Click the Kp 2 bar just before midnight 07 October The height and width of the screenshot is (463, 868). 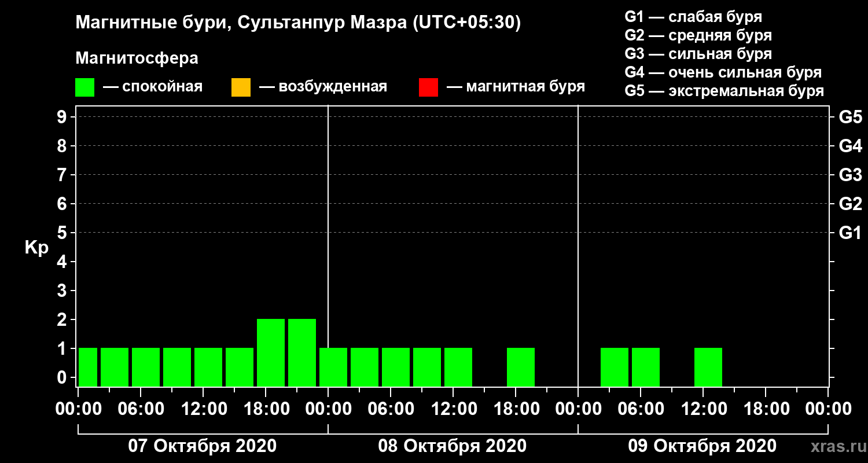click(302, 352)
